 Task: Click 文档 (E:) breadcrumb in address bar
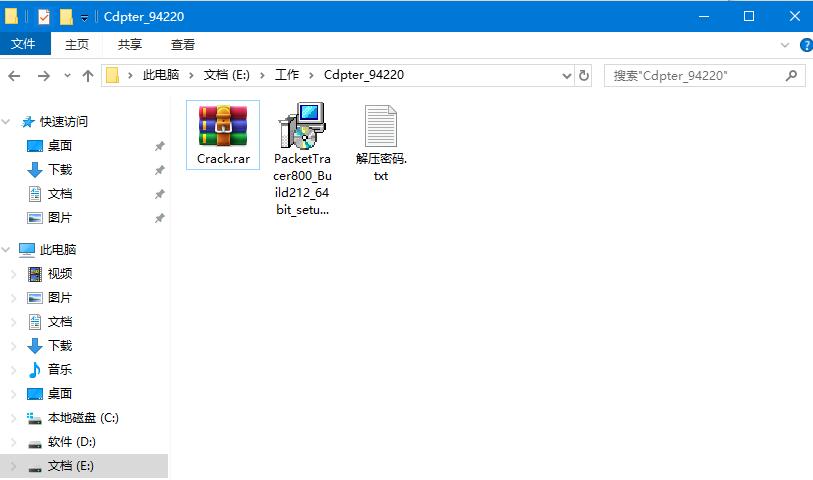click(227, 75)
